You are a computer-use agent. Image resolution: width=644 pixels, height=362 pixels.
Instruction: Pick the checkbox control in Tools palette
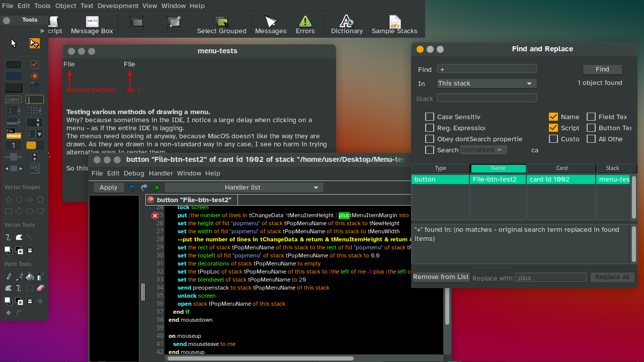35,64
